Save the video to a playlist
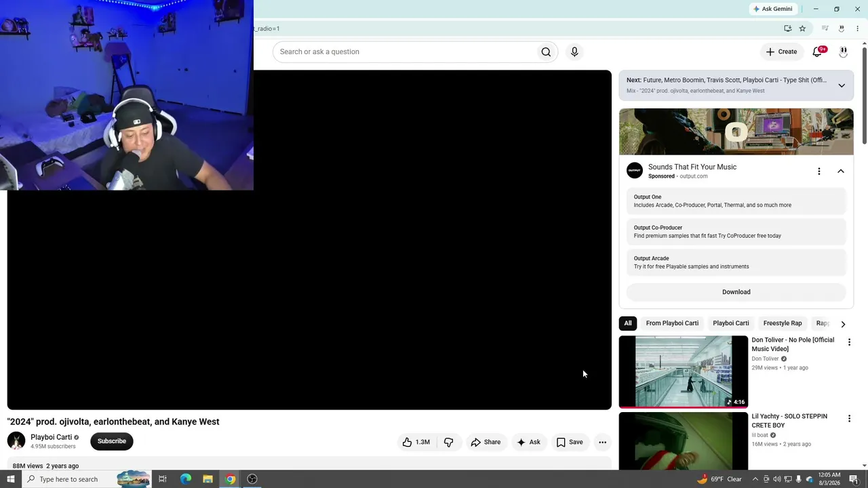 pos(570,442)
